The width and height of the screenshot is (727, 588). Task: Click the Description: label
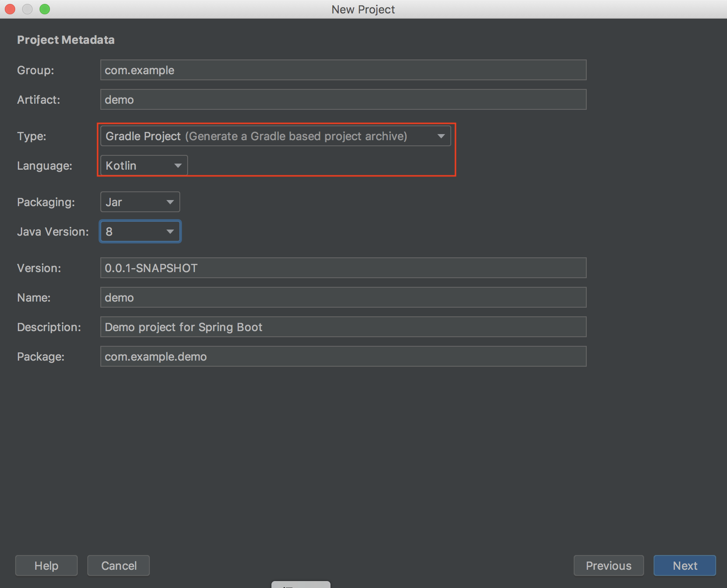[49, 327]
